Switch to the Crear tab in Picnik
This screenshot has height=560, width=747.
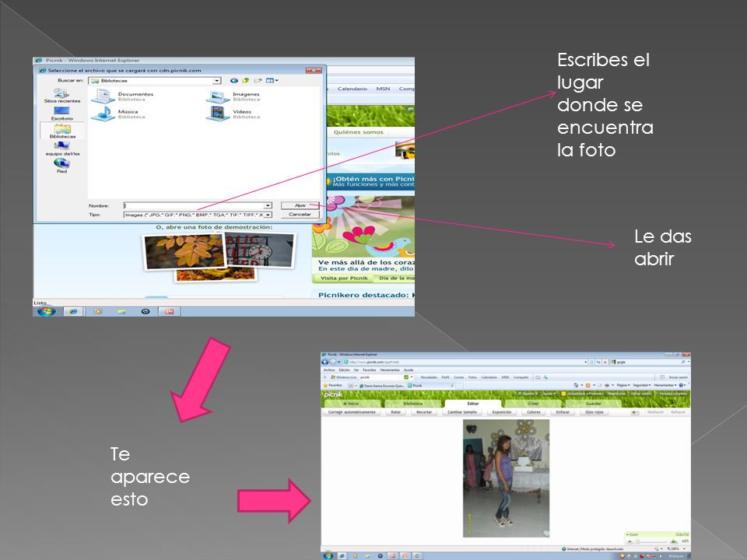pos(532,404)
